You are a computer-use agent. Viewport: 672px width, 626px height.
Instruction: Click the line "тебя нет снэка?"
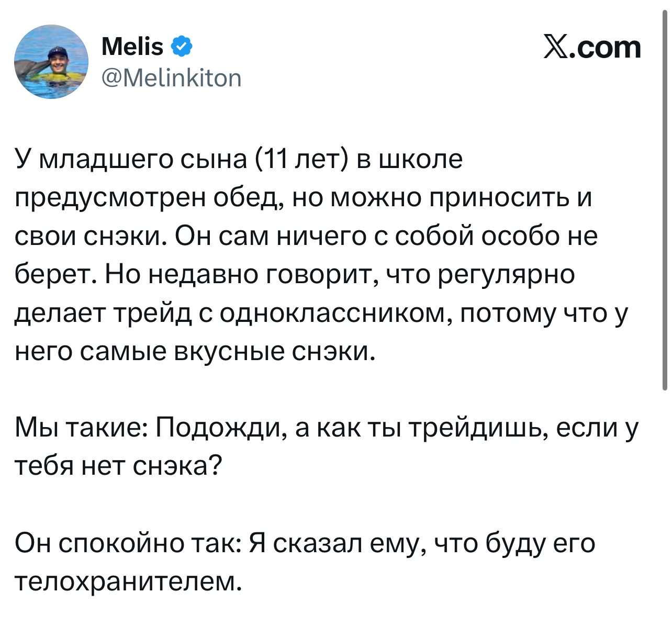tap(118, 465)
